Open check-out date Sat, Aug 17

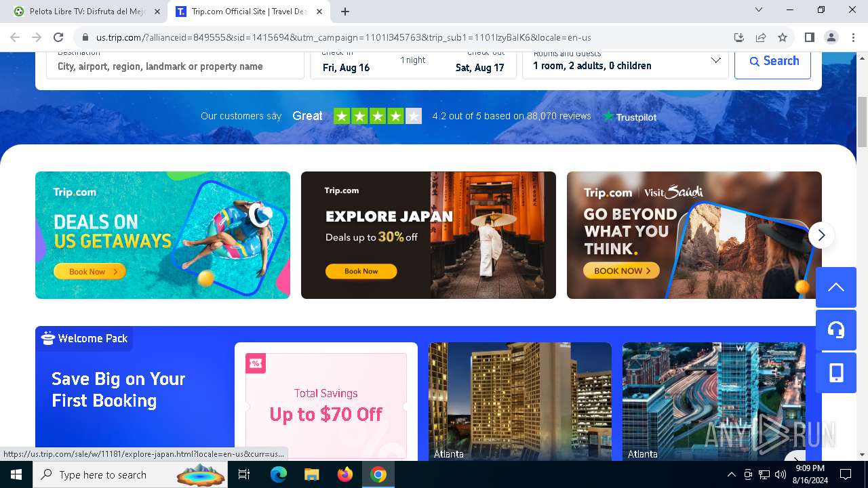click(479, 67)
